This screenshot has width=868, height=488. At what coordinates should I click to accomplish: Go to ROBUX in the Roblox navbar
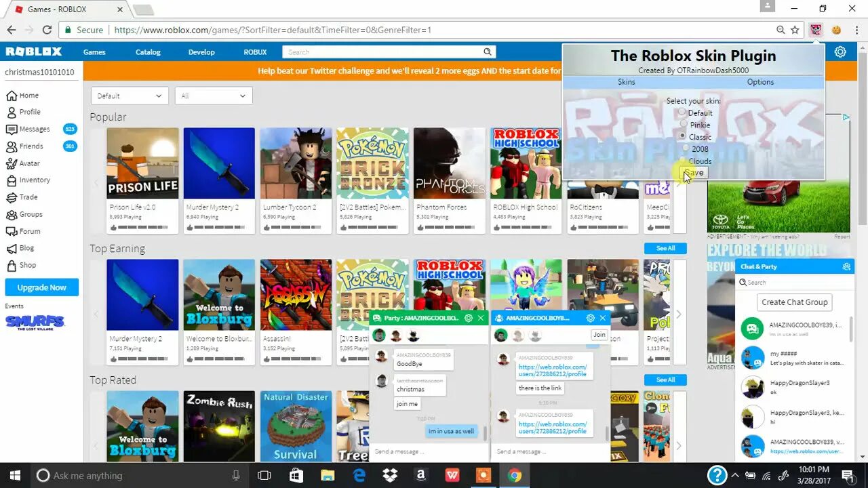[255, 52]
